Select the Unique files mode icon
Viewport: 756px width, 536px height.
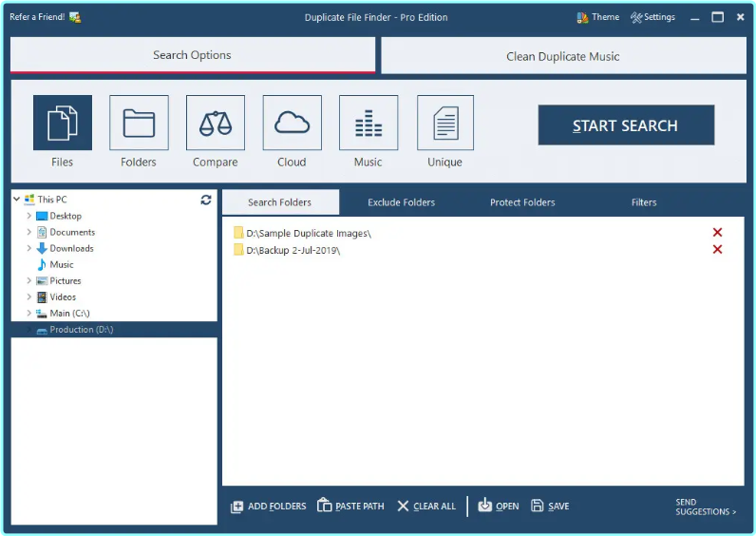tap(445, 123)
